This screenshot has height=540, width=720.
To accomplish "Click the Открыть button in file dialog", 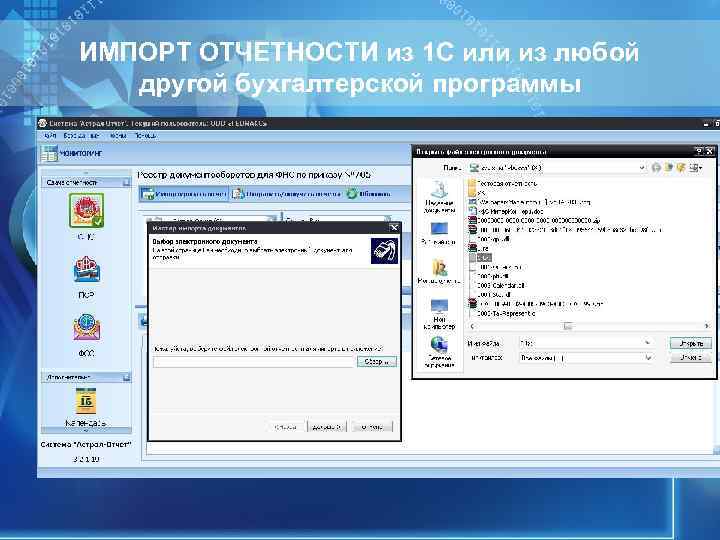I will 691,343.
